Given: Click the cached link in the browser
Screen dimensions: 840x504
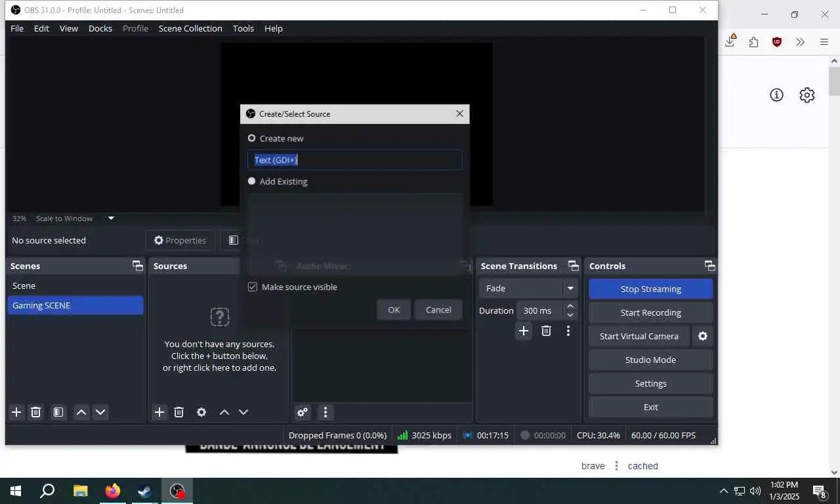Looking at the screenshot, I should 642,466.
